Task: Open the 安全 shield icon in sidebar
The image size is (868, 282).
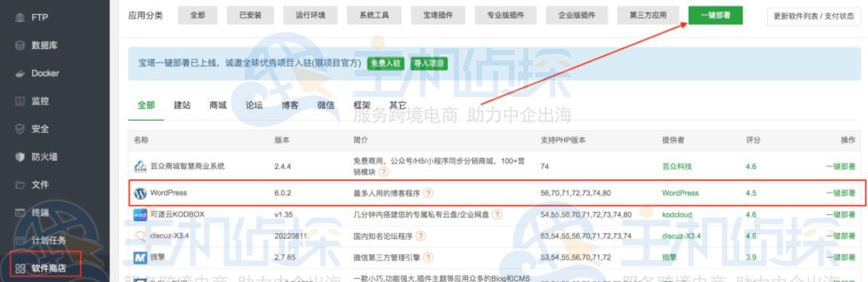Action: click(x=20, y=129)
